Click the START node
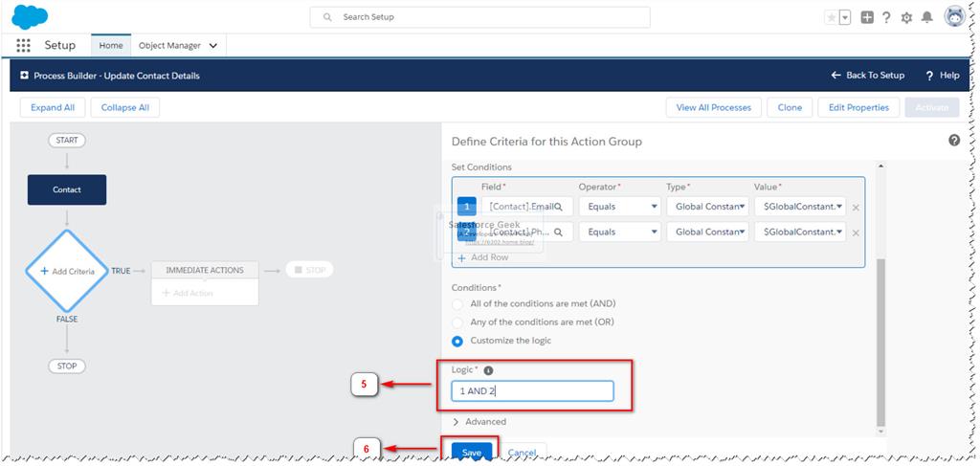The height and width of the screenshot is (466, 980). [x=67, y=141]
